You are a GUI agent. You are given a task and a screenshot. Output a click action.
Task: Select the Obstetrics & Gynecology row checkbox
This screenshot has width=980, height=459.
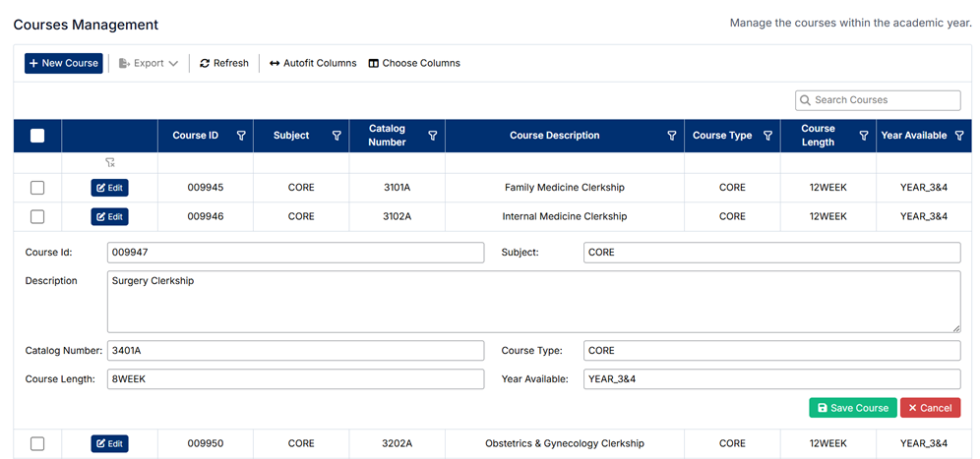(37, 443)
